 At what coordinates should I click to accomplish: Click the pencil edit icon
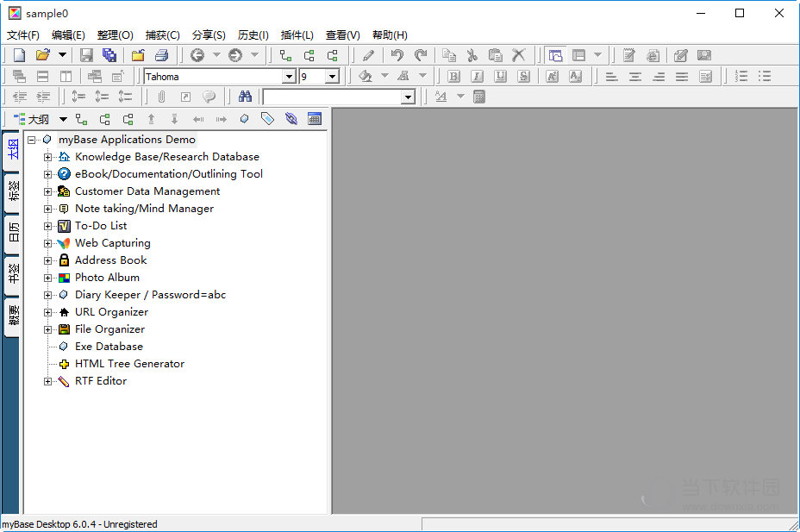point(368,55)
